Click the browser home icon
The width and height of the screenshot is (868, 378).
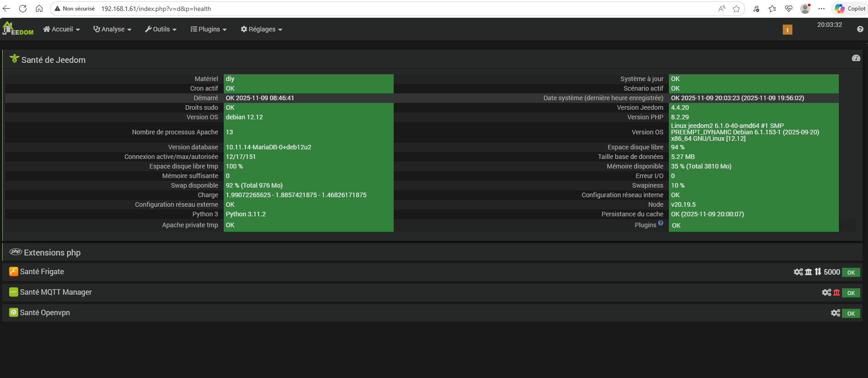click(x=39, y=9)
